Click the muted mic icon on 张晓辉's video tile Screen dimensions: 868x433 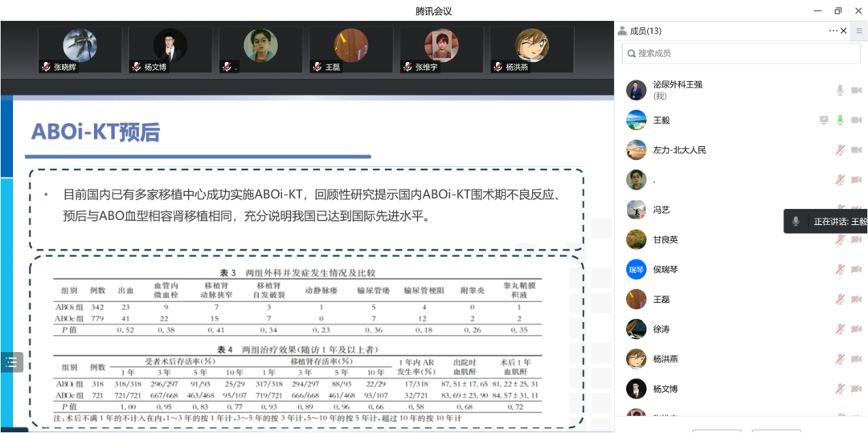45,67
